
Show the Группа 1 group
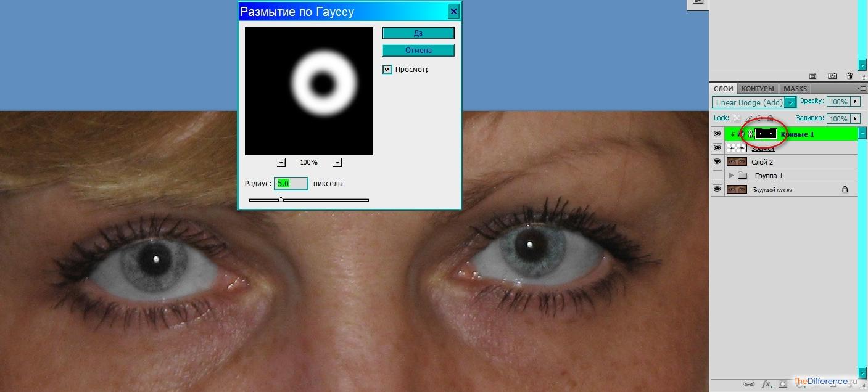(717, 176)
